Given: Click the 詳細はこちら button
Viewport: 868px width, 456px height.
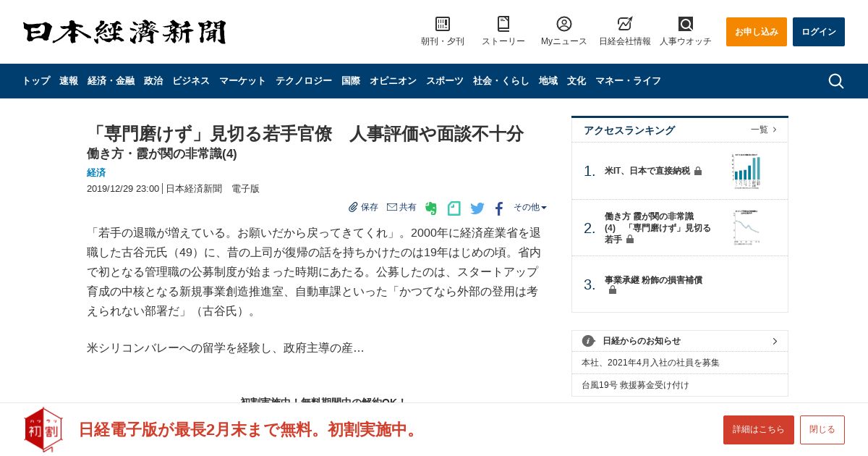Looking at the screenshot, I should point(759,430).
